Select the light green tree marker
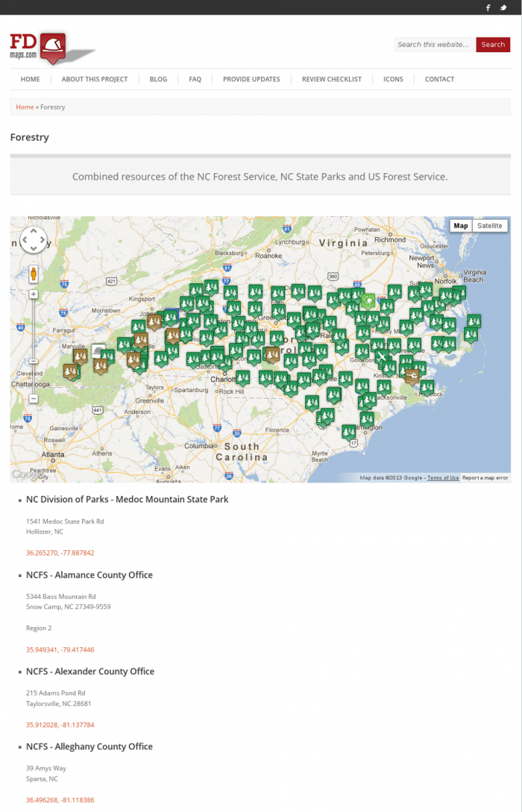 coord(368,301)
